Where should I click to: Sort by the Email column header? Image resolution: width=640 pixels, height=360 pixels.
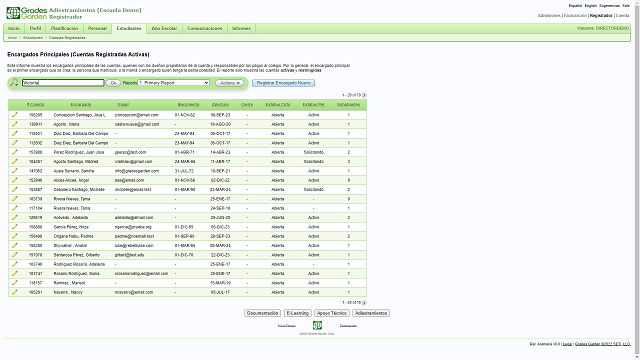pos(123,104)
